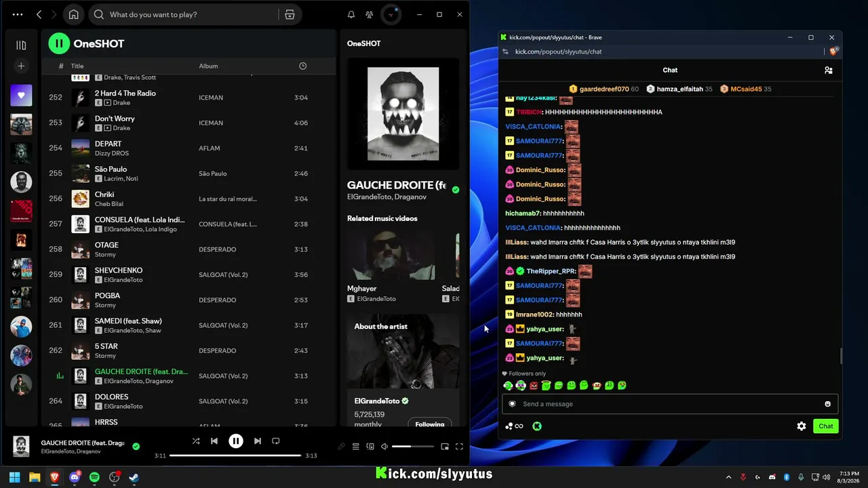The image size is (868, 488).
Task: Click the now playing album cover art
Action: coord(403,113)
